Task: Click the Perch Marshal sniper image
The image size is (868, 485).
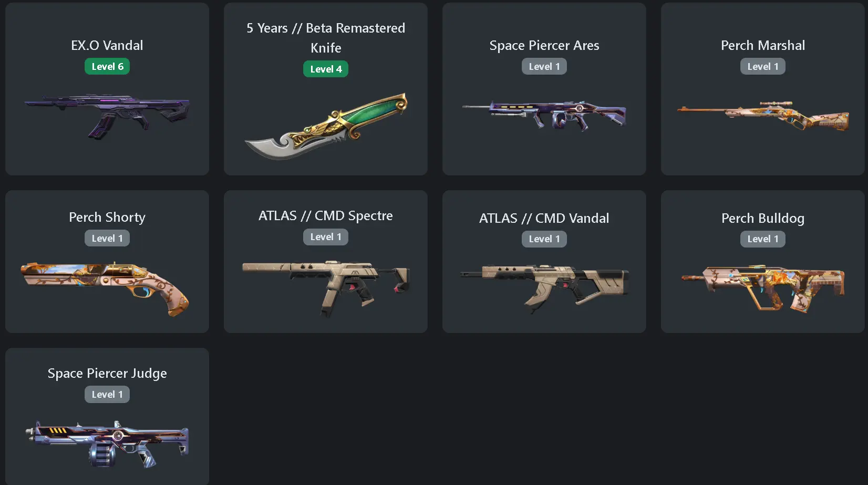Action: 763,116
